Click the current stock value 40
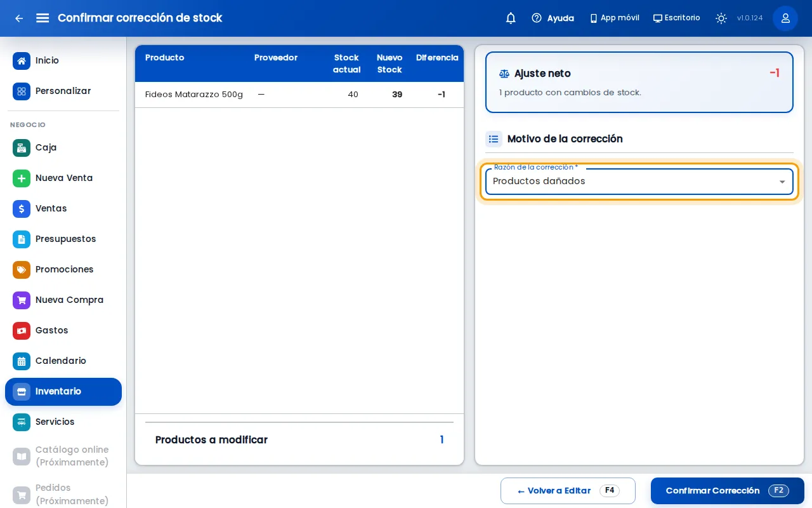 pyautogui.click(x=353, y=95)
